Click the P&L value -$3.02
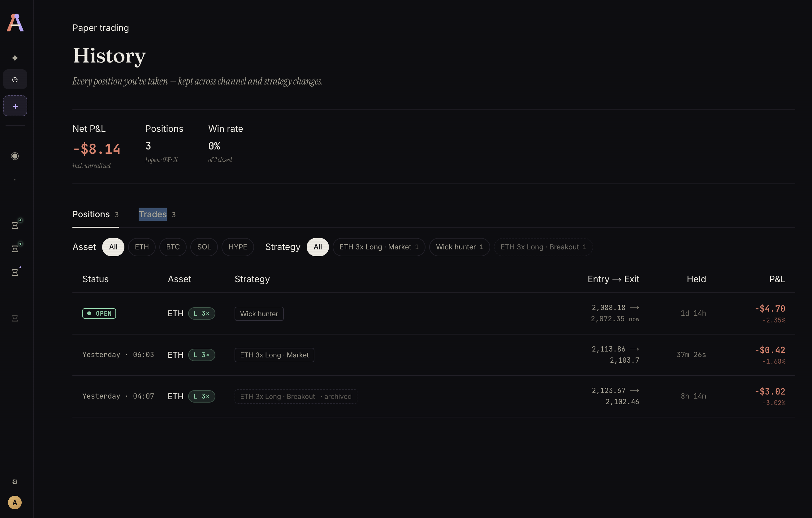This screenshot has width=812, height=518. click(770, 391)
